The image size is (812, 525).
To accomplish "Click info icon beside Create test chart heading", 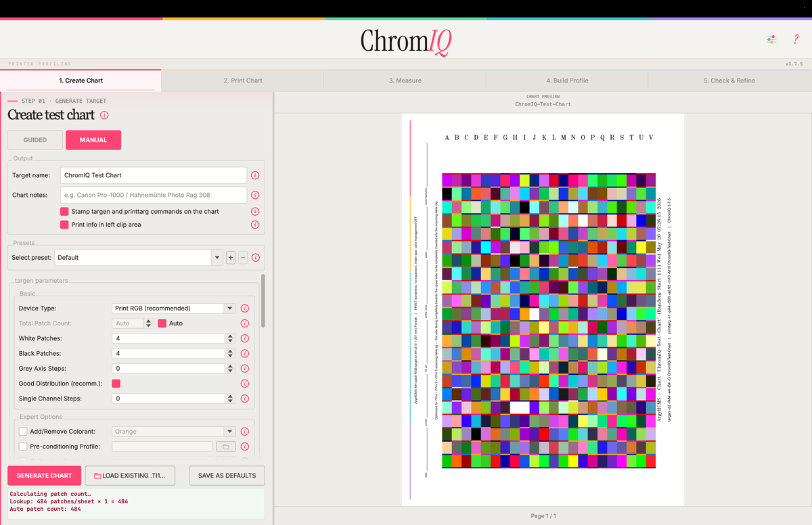I will click(105, 115).
